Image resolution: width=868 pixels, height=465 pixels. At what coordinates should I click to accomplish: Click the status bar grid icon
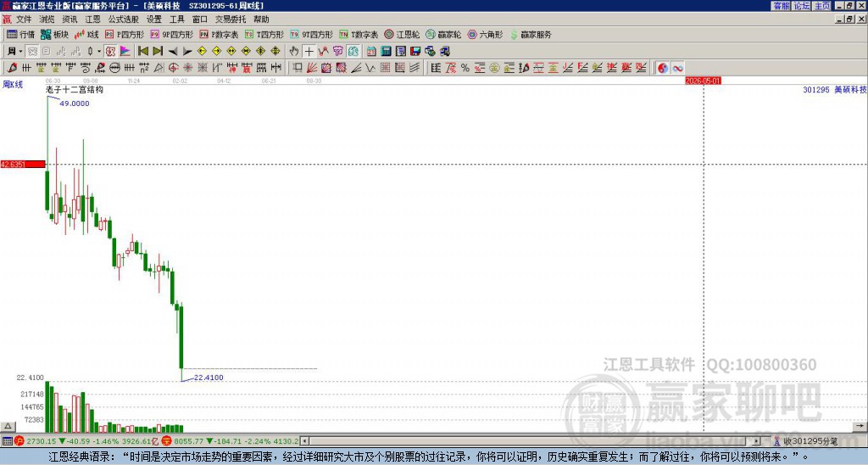pos(7,442)
